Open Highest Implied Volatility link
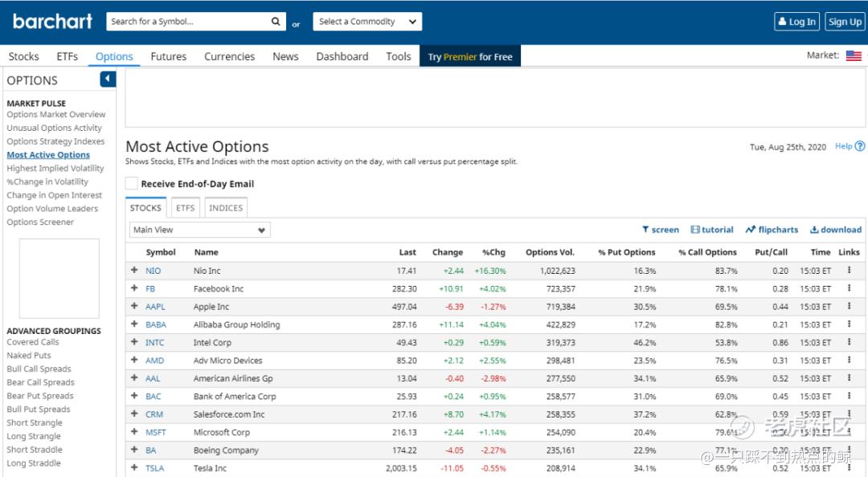 click(x=55, y=168)
